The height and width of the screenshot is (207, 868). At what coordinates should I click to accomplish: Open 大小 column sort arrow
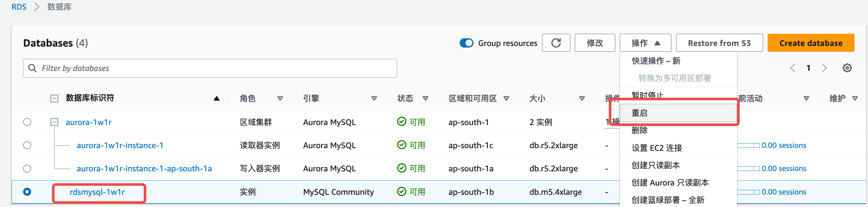click(582, 99)
